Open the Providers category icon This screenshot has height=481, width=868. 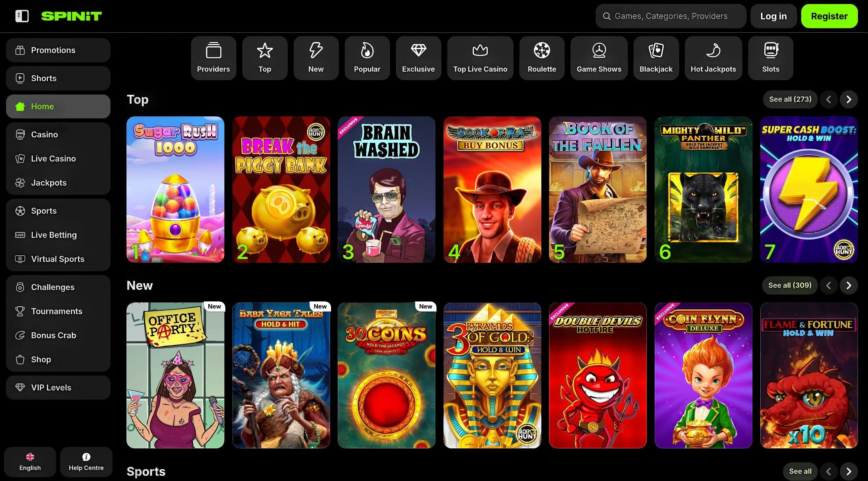213,58
